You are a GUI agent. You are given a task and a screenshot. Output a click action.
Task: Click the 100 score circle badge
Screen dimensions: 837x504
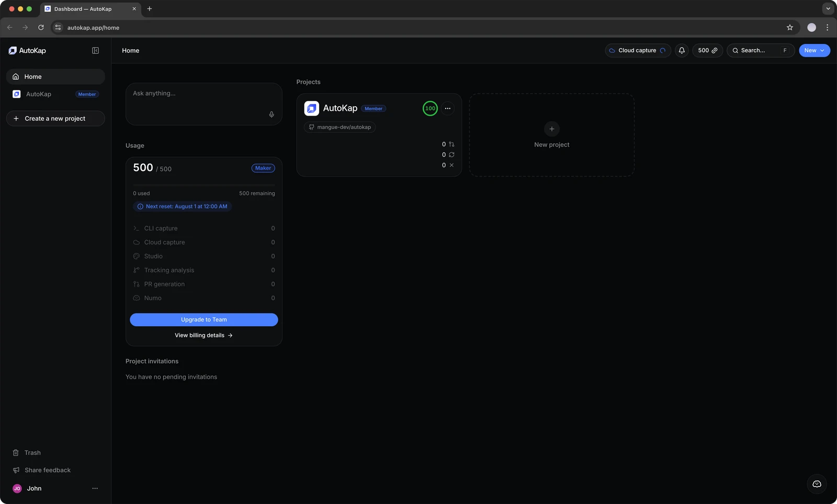[430, 108]
